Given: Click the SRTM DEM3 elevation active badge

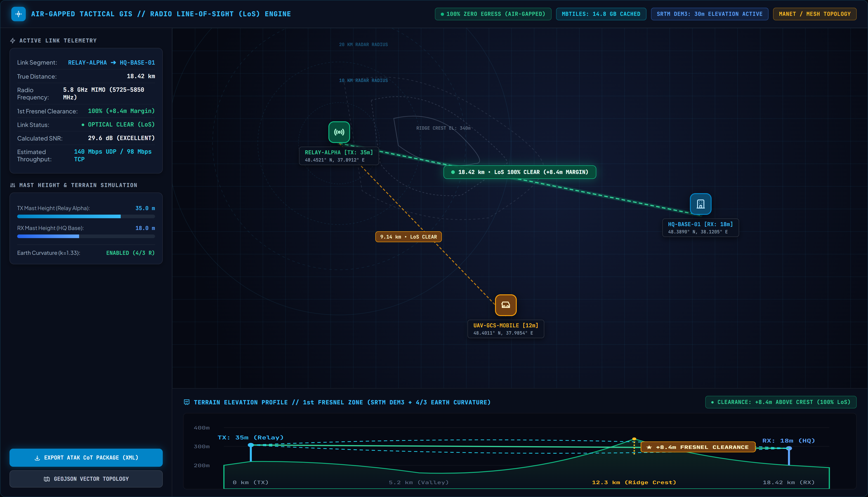Looking at the screenshot, I should [709, 14].
